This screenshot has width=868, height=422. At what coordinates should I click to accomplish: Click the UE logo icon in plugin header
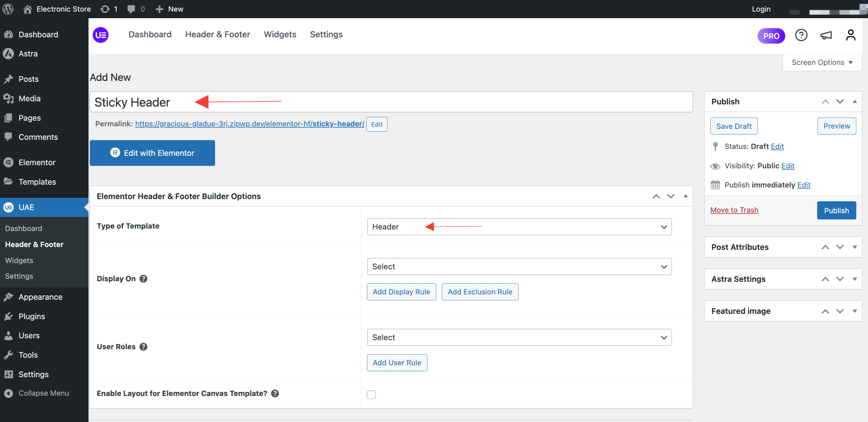click(x=101, y=35)
